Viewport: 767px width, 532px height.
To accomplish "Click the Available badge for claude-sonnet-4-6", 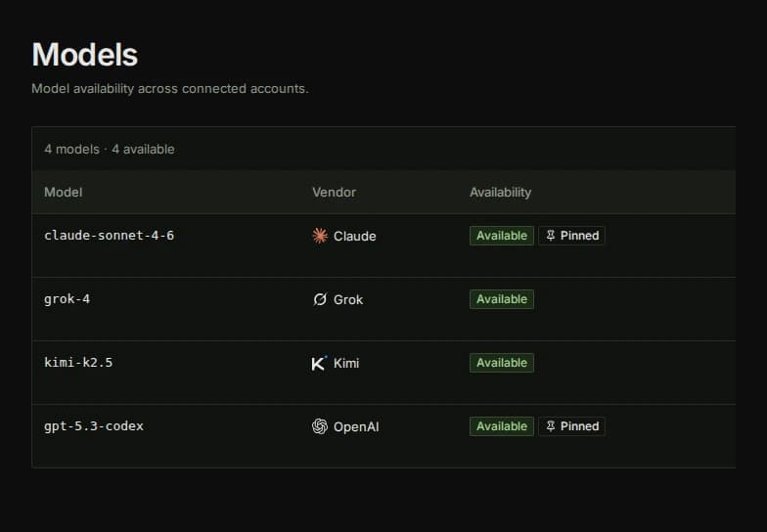I will pyautogui.click(x=502, y=236).
